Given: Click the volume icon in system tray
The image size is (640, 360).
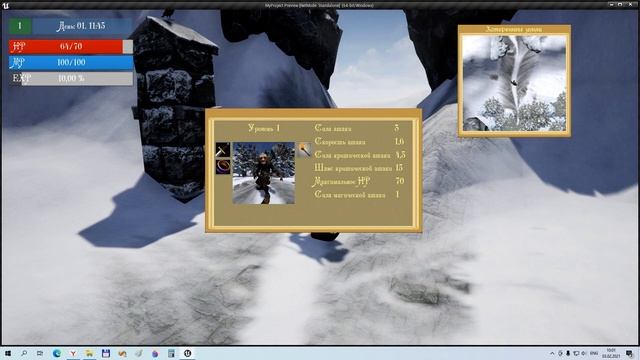Looking at the screenshot, I should point(584,353).
